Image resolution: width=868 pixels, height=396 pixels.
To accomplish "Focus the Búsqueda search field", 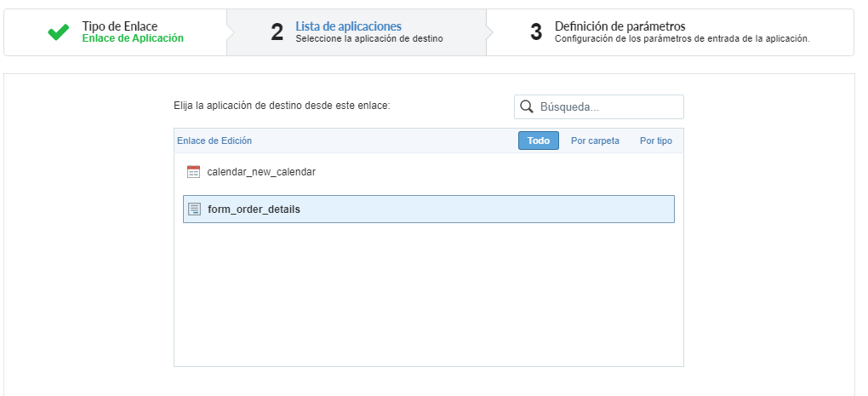I will click(599, 107).
